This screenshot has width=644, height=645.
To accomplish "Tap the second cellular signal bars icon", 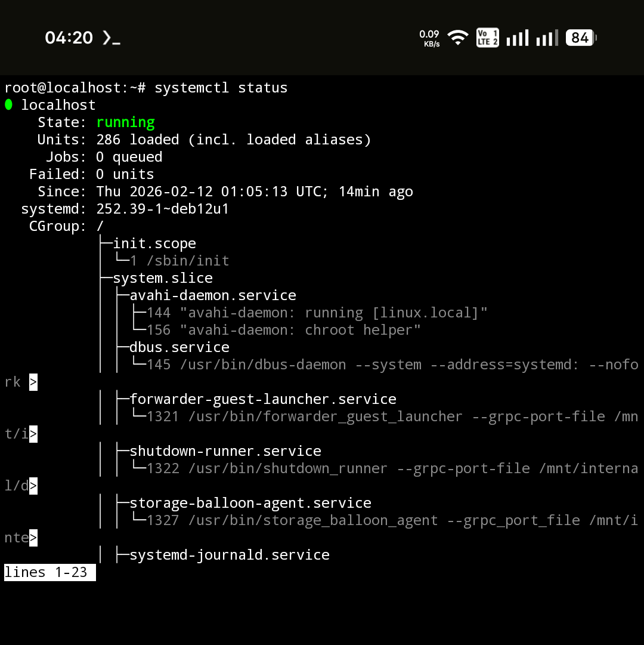I will pos(547,38).
